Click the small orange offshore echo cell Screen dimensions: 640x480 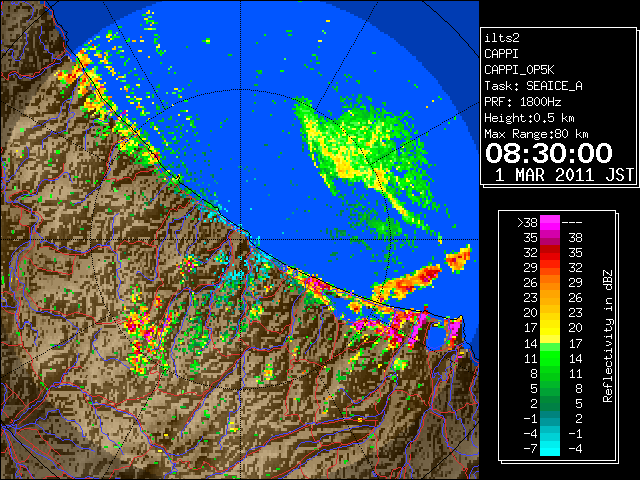coord(458,258)
